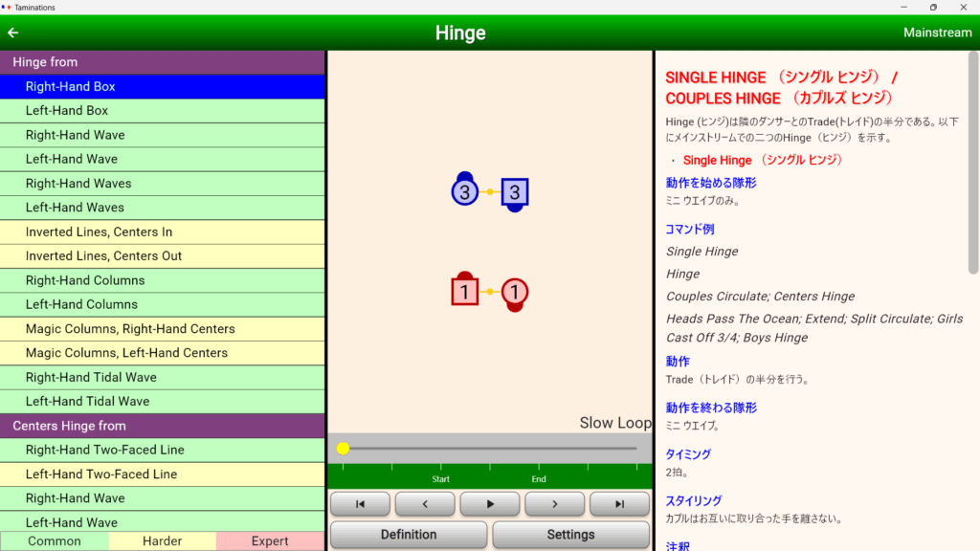This screenshot has height=551, width=980.
Task: Select Inverted Lines, Centers In
Action: [x=163, y=232]
